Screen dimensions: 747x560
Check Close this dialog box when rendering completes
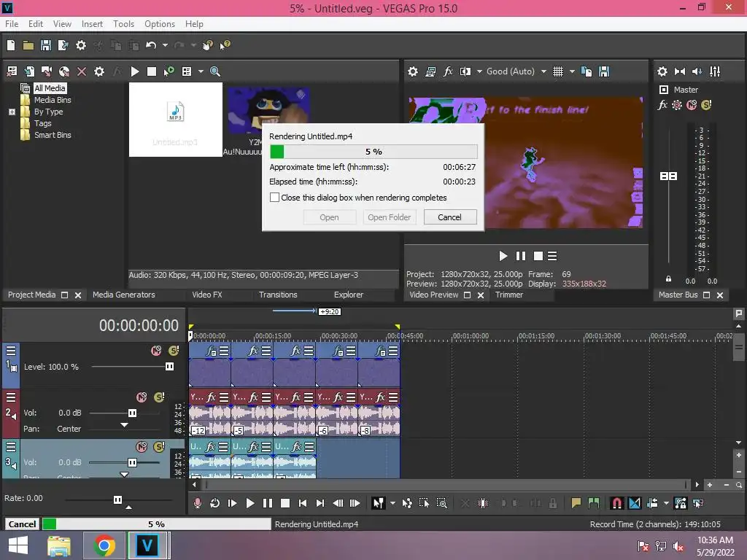coord(274,198)
